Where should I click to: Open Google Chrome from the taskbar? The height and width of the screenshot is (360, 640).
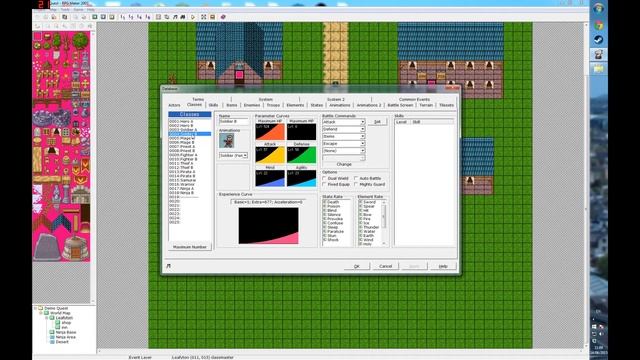599,25
